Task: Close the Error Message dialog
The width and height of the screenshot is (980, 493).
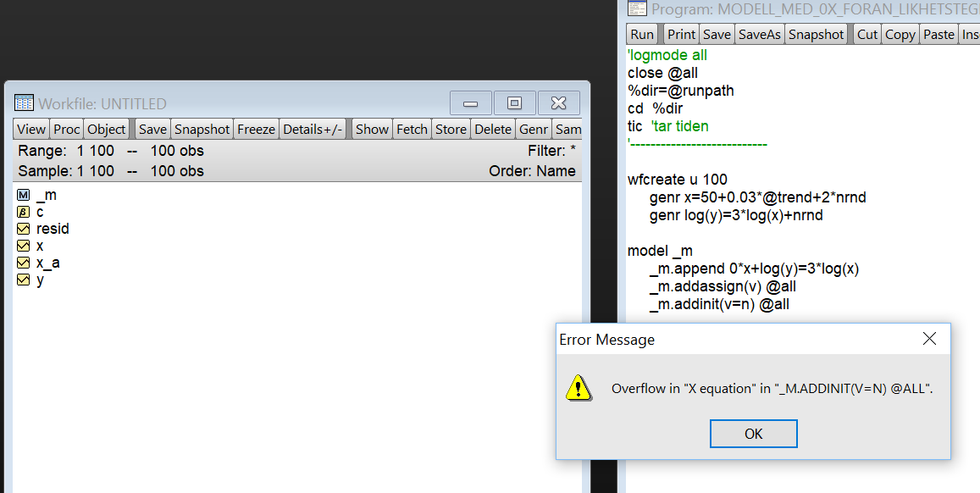Action: pyautogui.click(x=929, y=339)
